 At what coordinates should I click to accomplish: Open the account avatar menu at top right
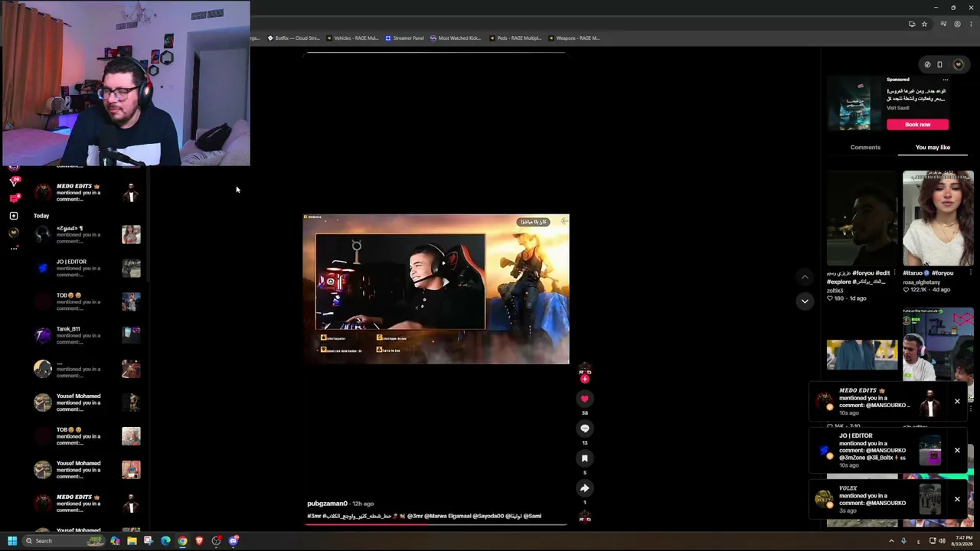click(x=958, y=64)
